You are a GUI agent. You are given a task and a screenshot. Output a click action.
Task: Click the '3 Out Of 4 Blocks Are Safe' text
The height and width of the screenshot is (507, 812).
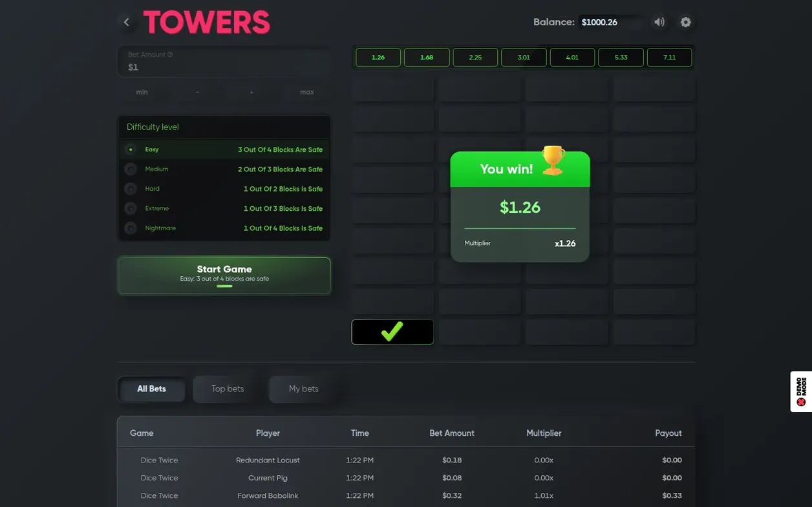[x=280, y=149]
